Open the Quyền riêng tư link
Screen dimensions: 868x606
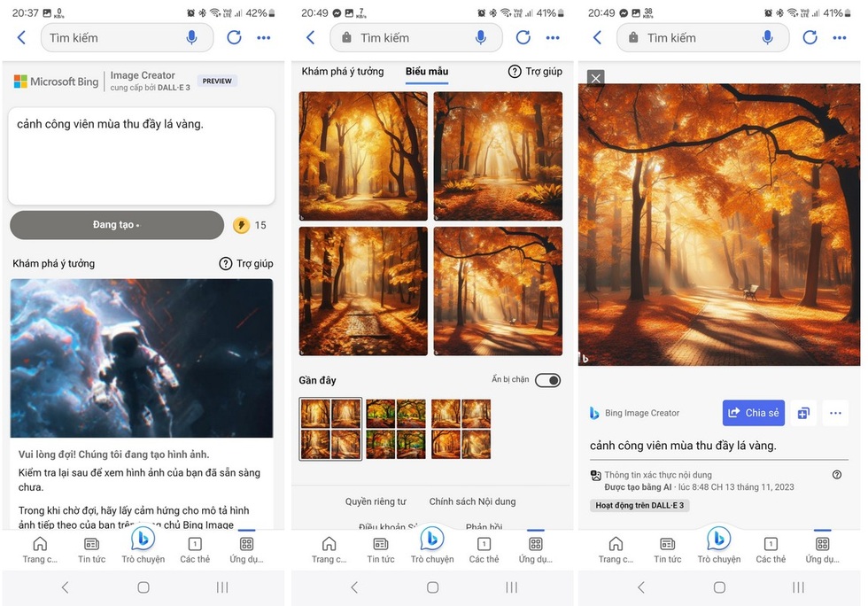[376, 501]
